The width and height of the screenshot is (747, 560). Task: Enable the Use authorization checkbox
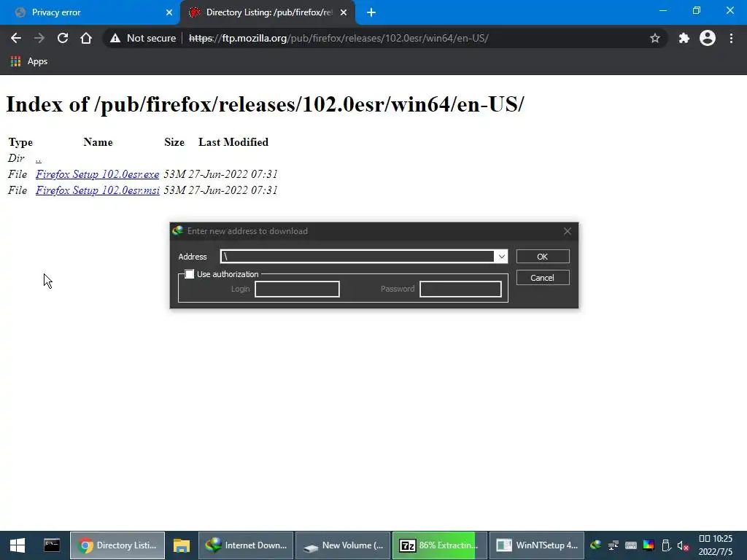tap(190, 274)
